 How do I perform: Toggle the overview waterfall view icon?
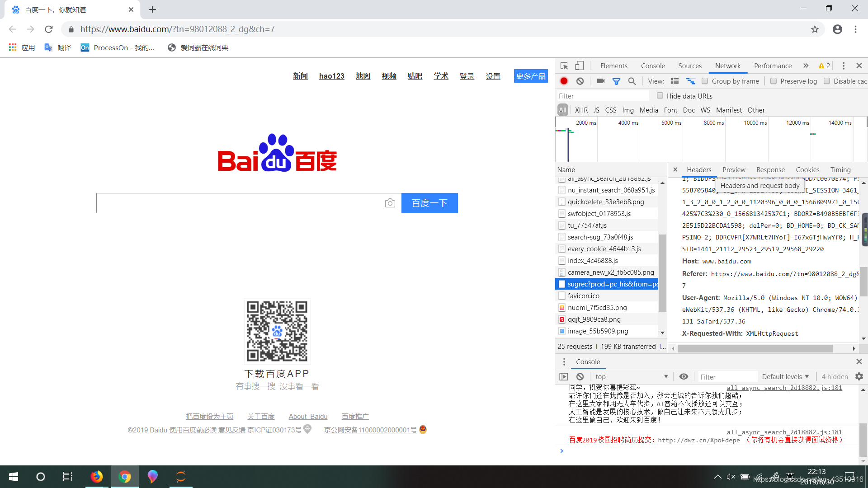690,81
